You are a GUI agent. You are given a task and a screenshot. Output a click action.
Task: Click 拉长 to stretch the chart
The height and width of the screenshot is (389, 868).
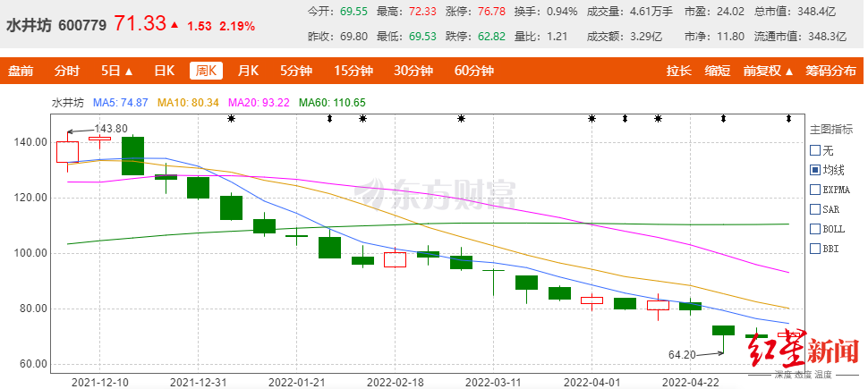pos(678,71)
